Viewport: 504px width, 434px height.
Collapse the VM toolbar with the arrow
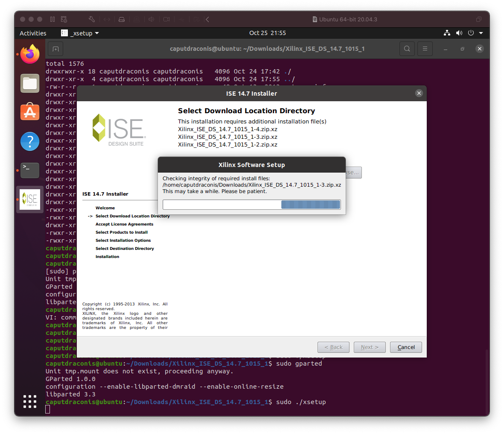click(208, 19)
